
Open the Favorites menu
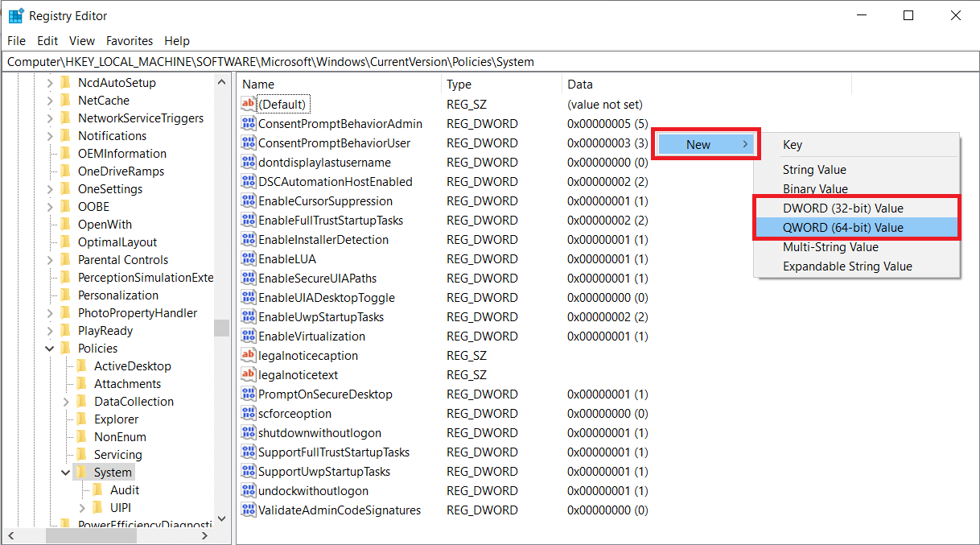pos(130,41)
